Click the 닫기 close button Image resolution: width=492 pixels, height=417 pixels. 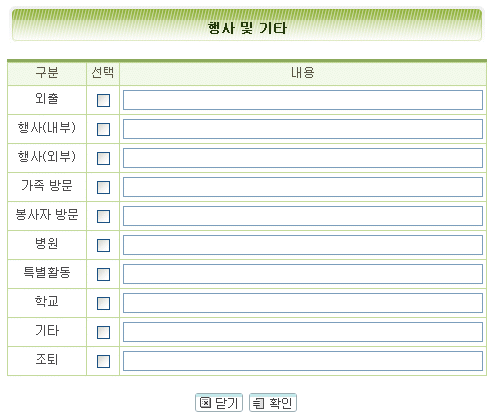(219, 403)
